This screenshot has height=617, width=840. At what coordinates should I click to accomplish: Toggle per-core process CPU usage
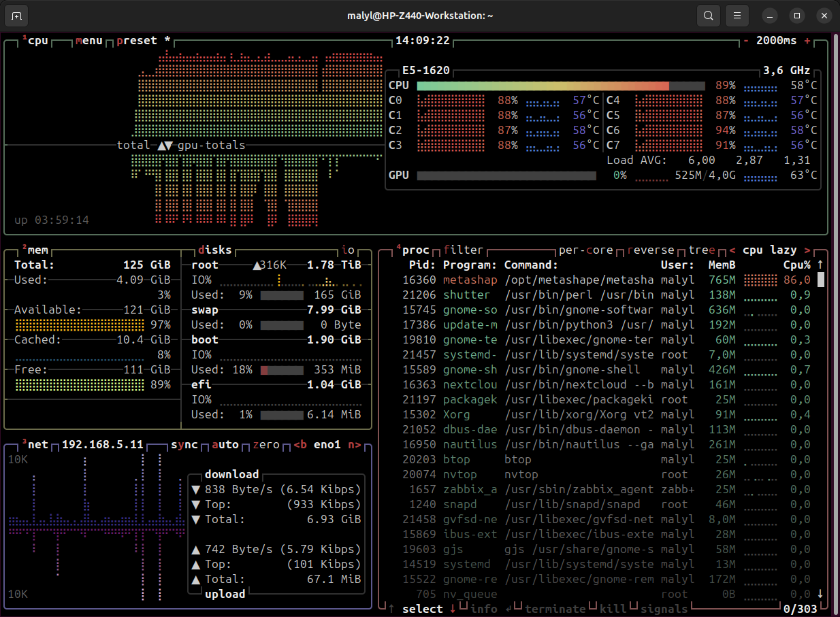click(585, 250)
